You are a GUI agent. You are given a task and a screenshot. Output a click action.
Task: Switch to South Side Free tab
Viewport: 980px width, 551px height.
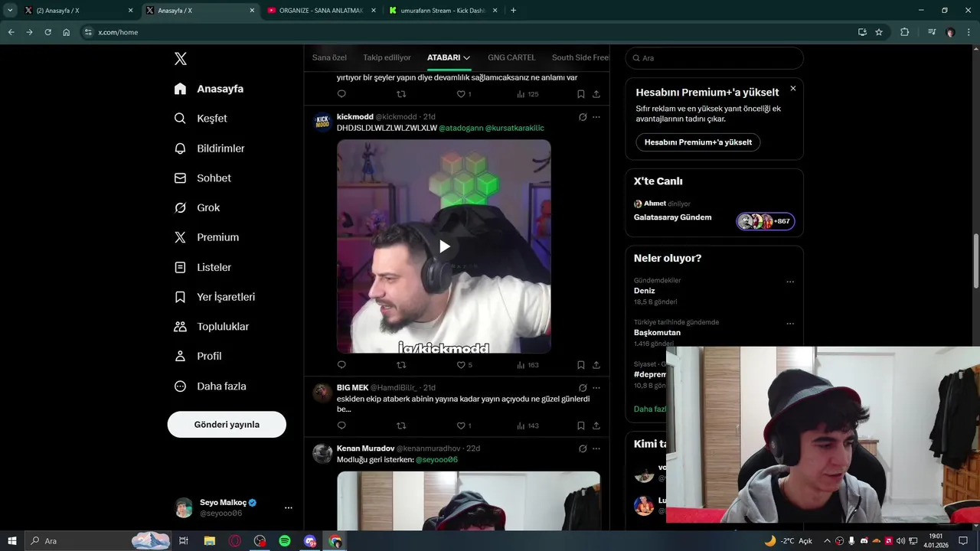coord(580,57)
